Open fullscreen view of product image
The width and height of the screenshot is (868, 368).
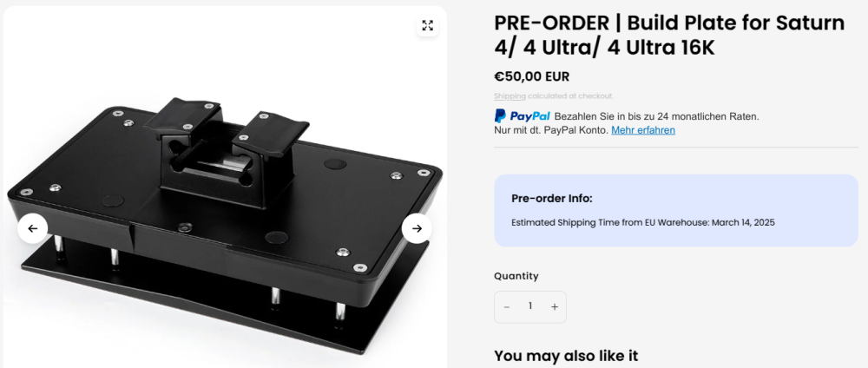427,25
